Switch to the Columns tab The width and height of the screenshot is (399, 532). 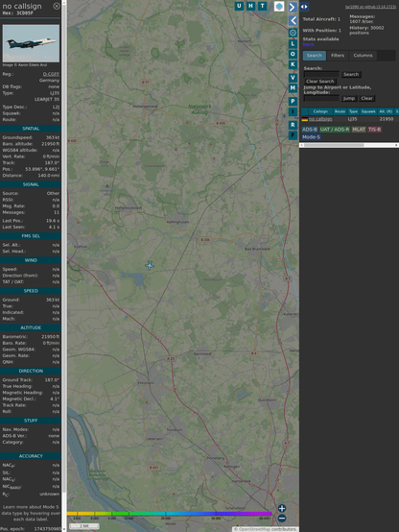(363, 56)
